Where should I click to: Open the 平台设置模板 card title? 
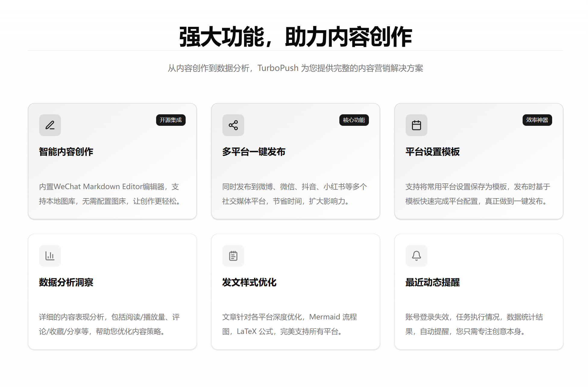(432, 152)
